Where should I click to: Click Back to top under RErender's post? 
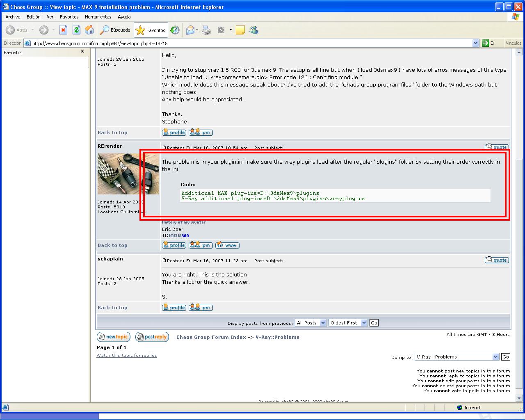tap(112, 245)
